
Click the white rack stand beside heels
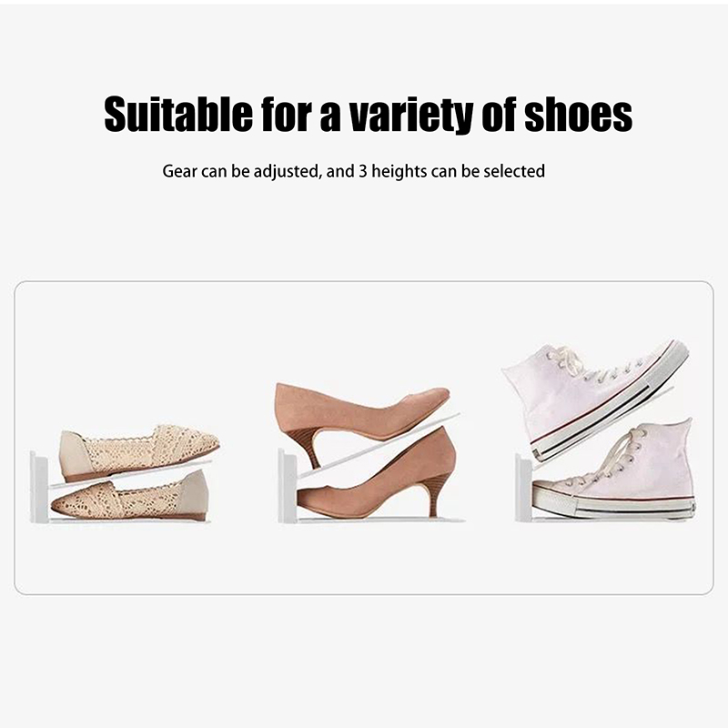point(288,486)
